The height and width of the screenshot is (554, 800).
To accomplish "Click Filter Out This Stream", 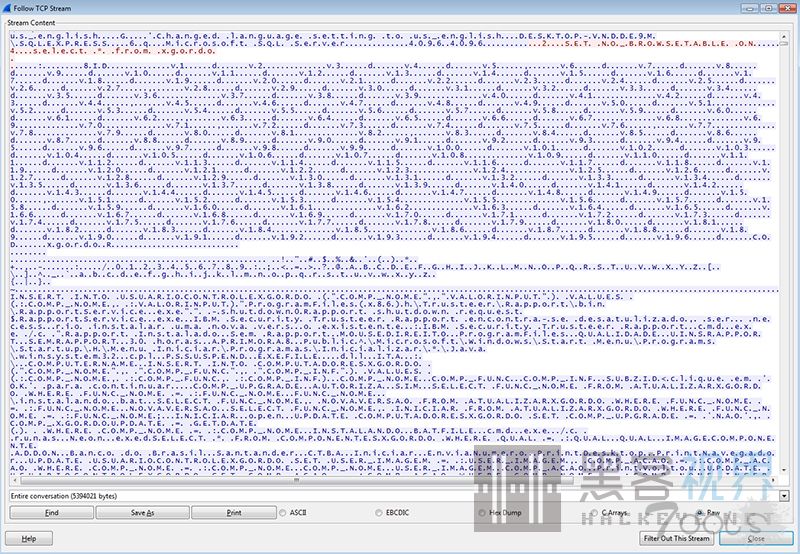I will point(677,538).
